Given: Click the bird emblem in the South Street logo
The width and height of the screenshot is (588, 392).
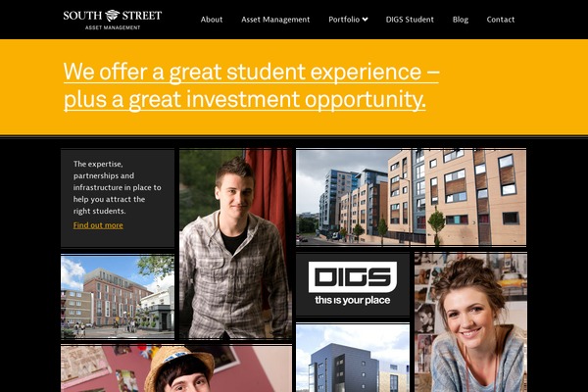Looking at the screenshot, I should tap(112, 16).
